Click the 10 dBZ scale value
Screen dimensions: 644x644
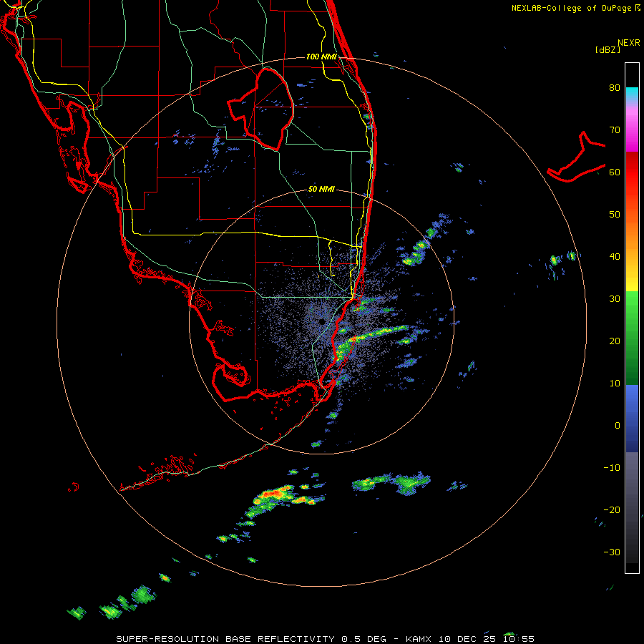(615, 384)
